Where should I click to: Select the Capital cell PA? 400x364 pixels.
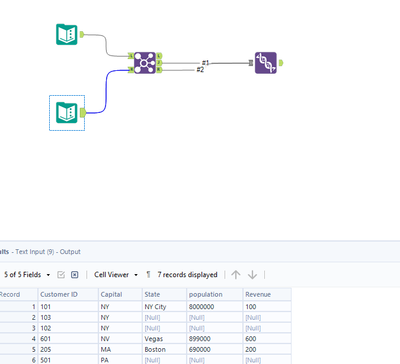(x=120, y=360)
